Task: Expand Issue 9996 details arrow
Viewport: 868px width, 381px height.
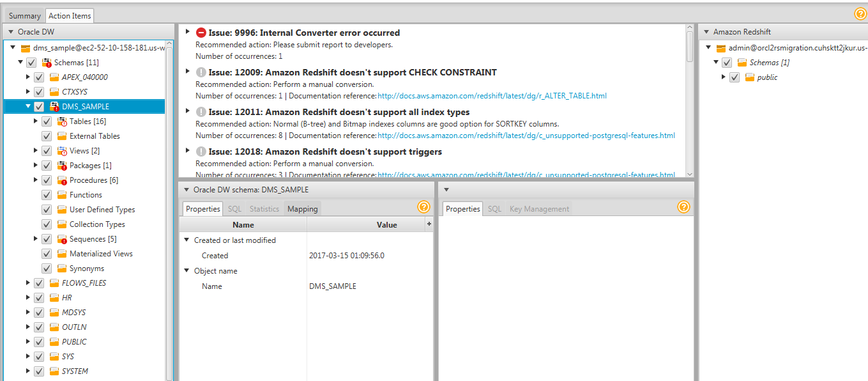Action: coord(187,31)
